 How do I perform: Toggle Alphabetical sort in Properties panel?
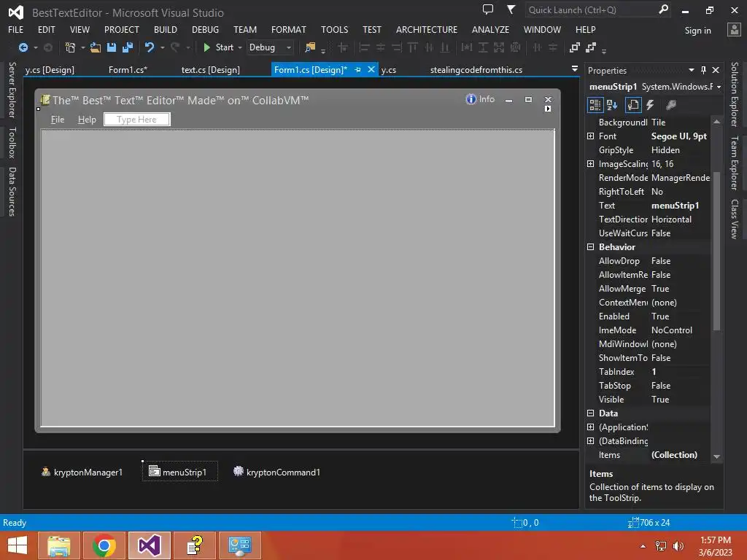point(612,105)
